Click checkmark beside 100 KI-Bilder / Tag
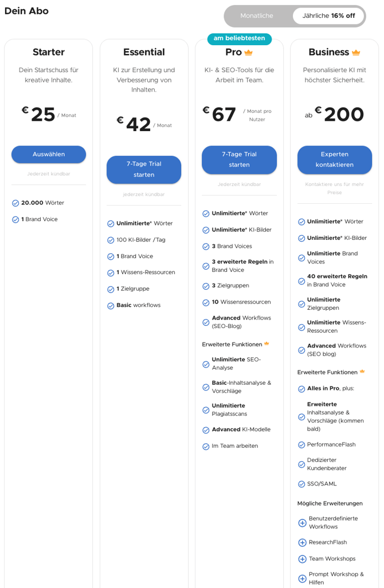 pos(111,240)
